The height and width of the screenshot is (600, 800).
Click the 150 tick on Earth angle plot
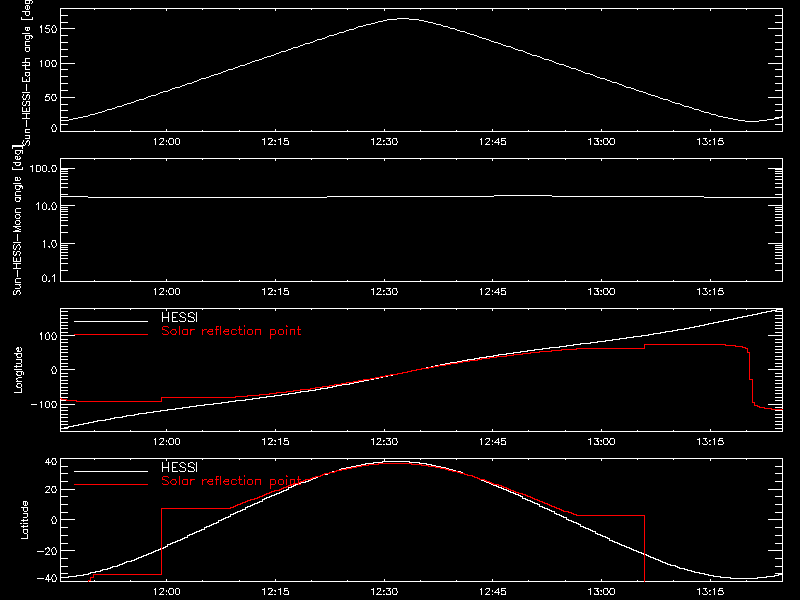[47, 29]
